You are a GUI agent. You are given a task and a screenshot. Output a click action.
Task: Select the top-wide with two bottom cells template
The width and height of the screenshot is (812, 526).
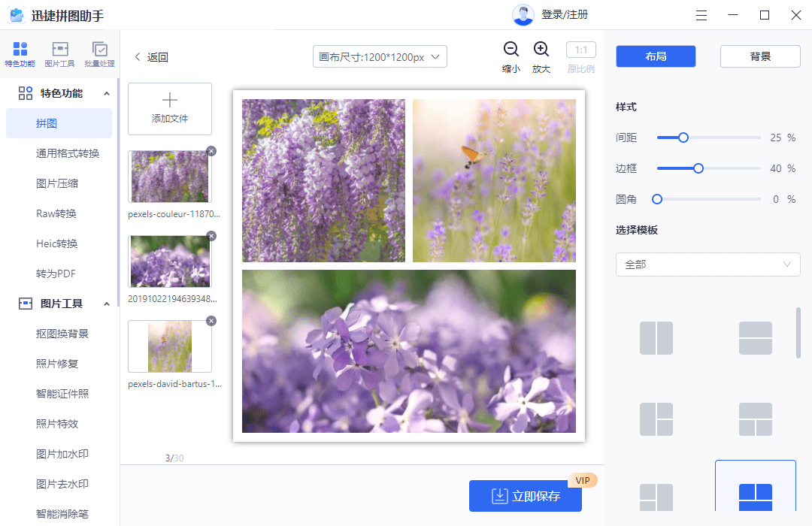[756, 419]
